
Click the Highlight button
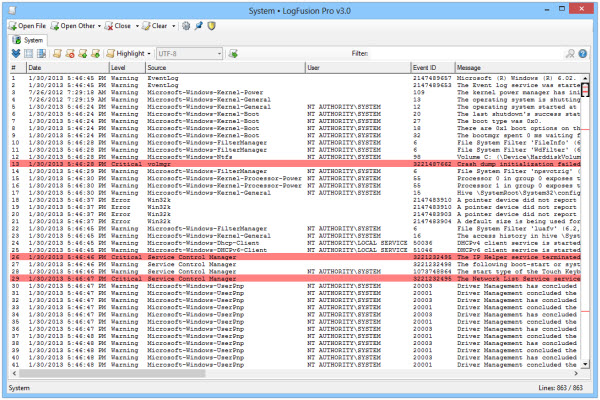[x=126, y=54]
